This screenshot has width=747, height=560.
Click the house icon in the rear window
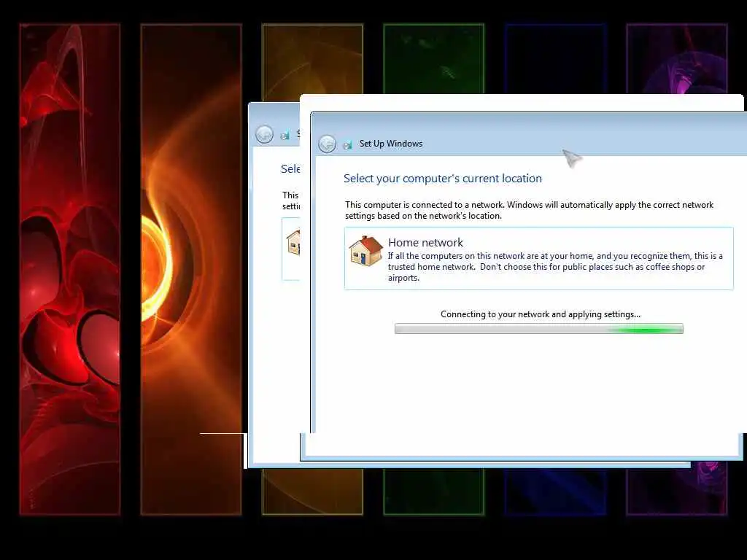(x=293, y=242)
